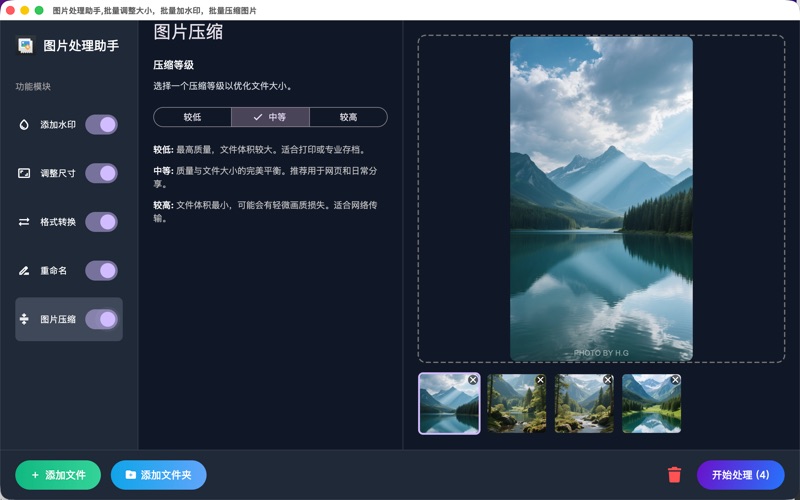Select the fourth green lake thumbnail
800x500 pixels.
point(652,404)
